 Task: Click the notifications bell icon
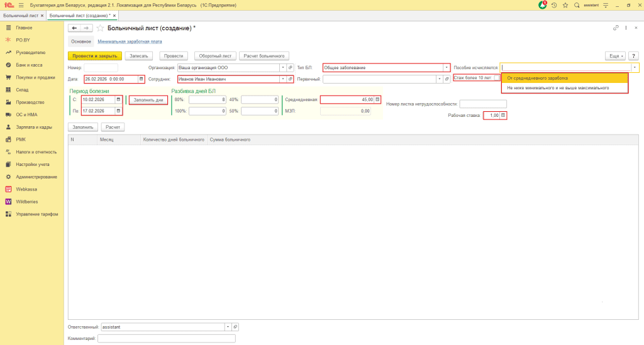click(543, 5)
